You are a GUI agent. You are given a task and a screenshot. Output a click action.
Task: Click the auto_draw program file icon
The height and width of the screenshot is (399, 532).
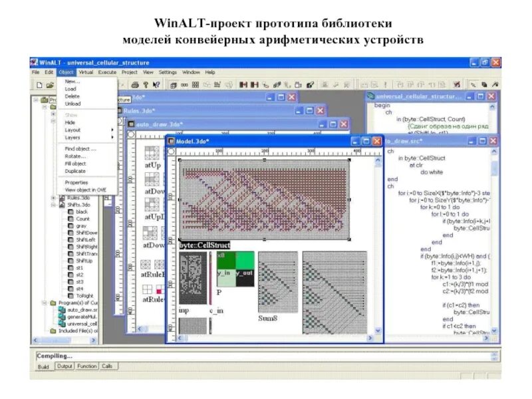click(62, 310)
